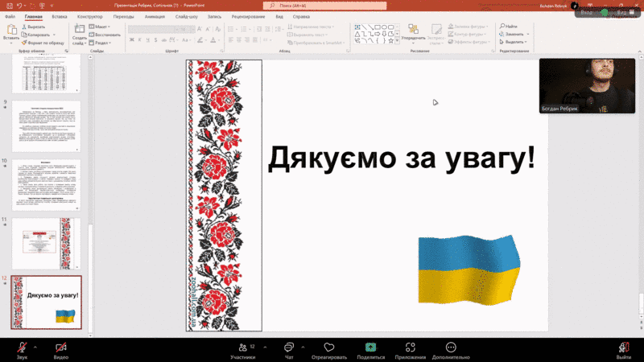Click the green Поделиться share button
This screenshot has height=362, width=644.
pos(370,351)
